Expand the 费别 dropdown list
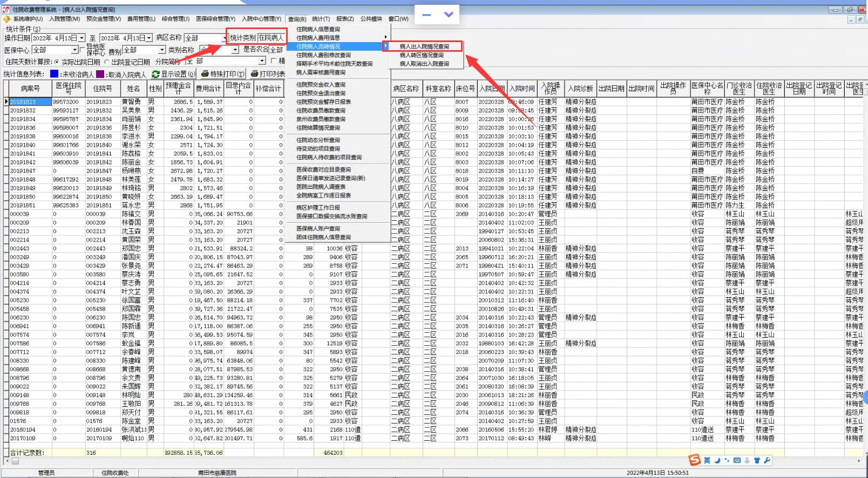Viewport: 868px width, 478px height. [x=161, y=50]
